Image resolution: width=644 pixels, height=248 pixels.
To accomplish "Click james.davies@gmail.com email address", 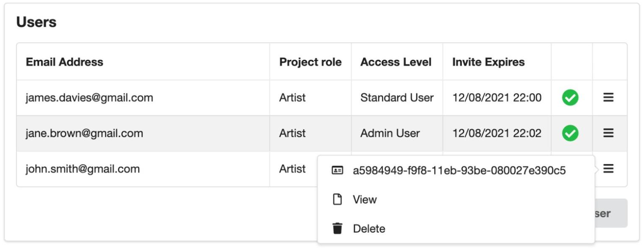I will click(x=89, y=98).
